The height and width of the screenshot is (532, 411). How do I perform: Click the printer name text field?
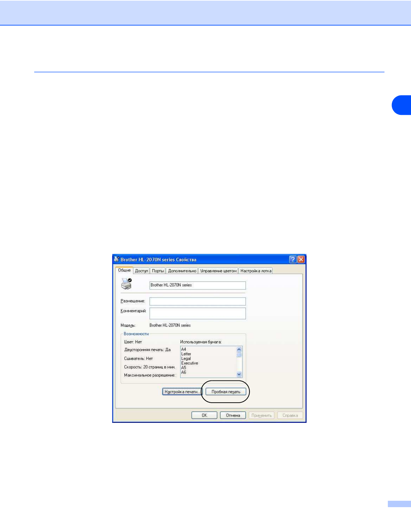click(x=197, y=285)
